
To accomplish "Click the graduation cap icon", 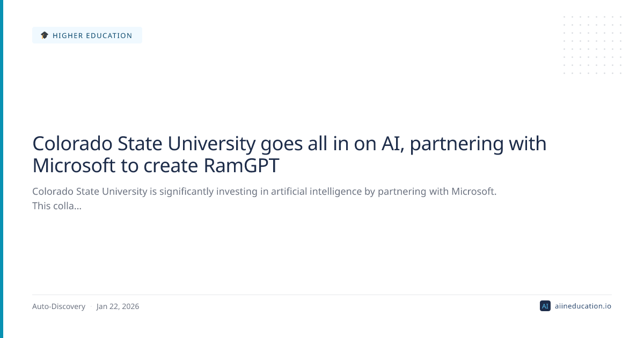I will pos(45,35).
